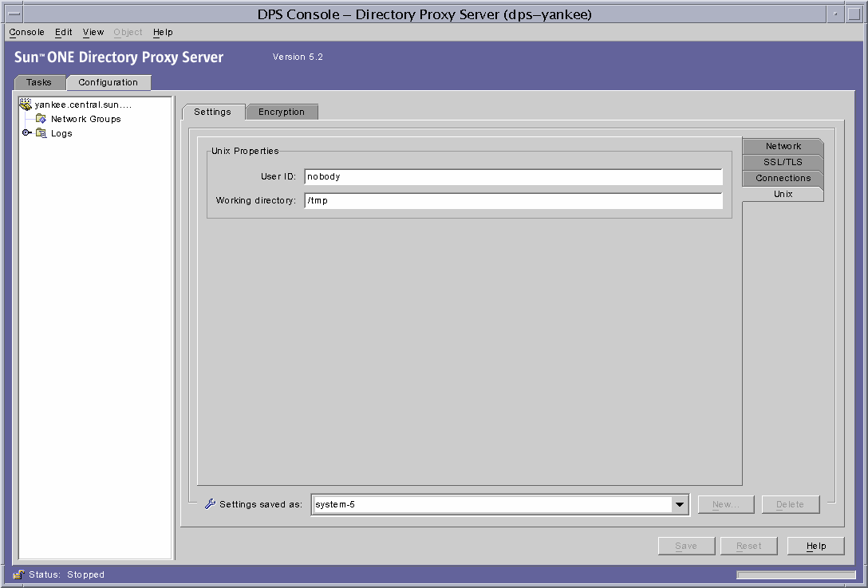868x588 pixels.
Task: Switch to the Connections settings
Action: point(783,178)
